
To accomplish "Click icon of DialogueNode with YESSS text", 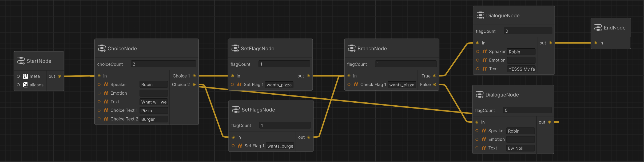I will coord(480,16).
